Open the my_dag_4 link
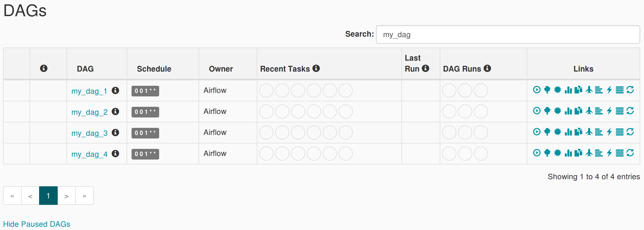 point(89,154)
